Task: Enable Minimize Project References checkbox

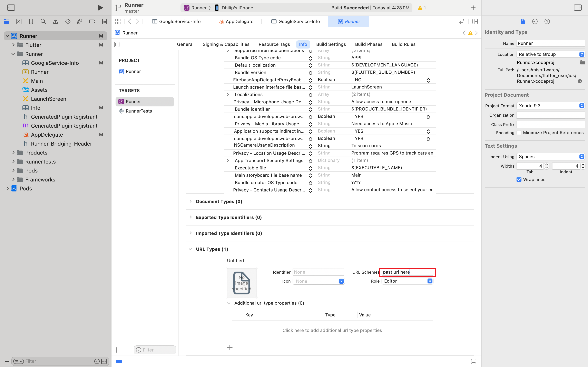Action: 519,133
